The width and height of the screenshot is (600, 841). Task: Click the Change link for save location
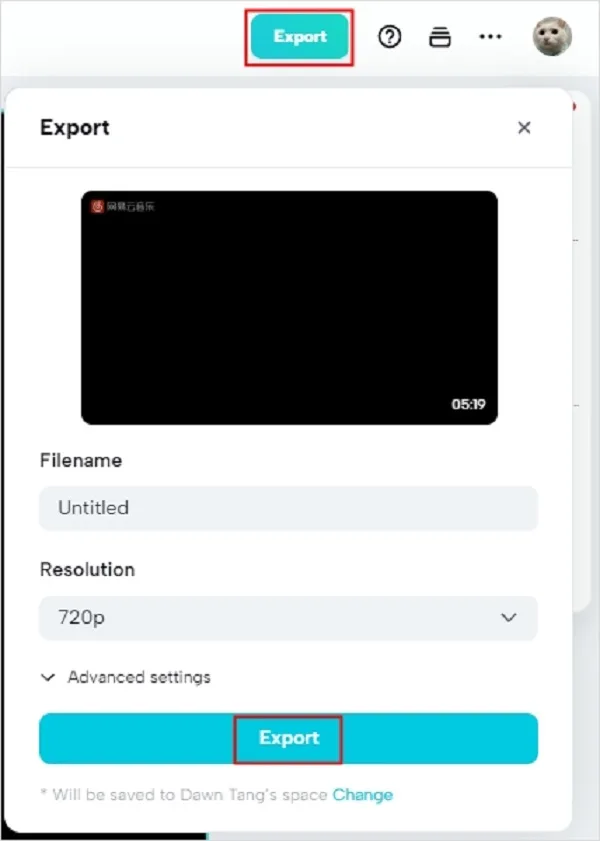362,795
